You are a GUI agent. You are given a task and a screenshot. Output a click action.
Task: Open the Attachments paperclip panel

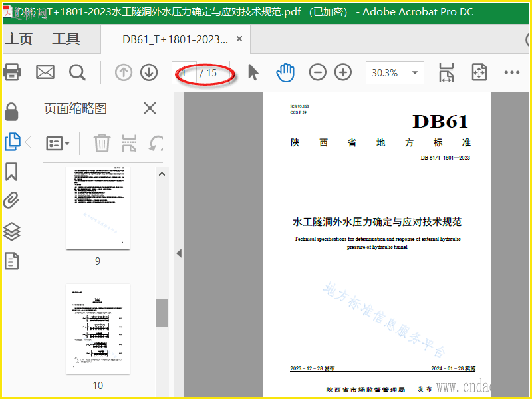click(11, 200)
